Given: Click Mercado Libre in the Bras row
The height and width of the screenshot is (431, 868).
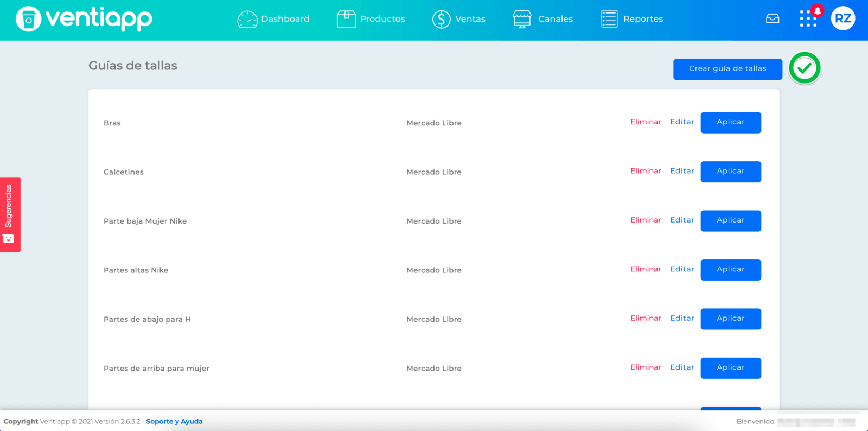Looking at the screenshot, I should coord(434,123).
